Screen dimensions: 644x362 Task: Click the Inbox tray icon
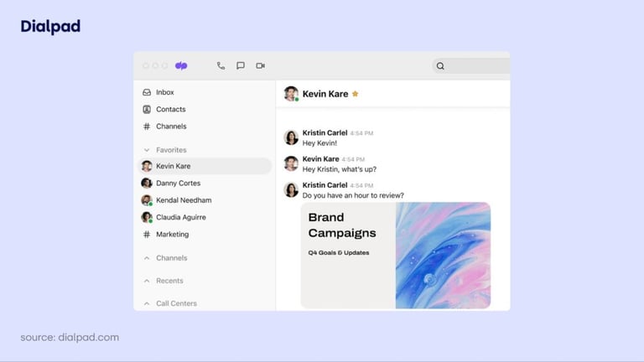[147, 92]
